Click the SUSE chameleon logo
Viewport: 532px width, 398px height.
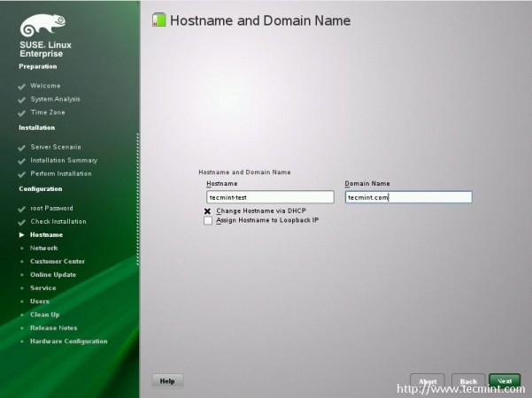tap(42, 25)
